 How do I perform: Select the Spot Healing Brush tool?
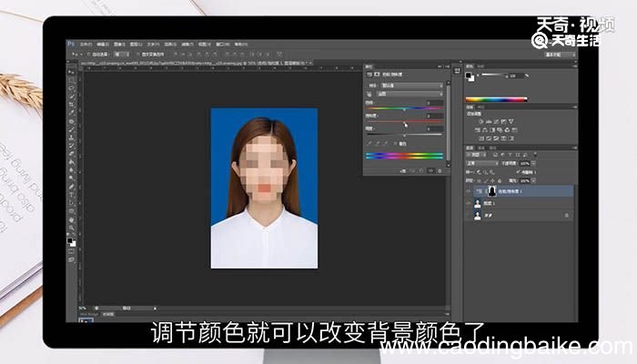[x=72, y=121]
